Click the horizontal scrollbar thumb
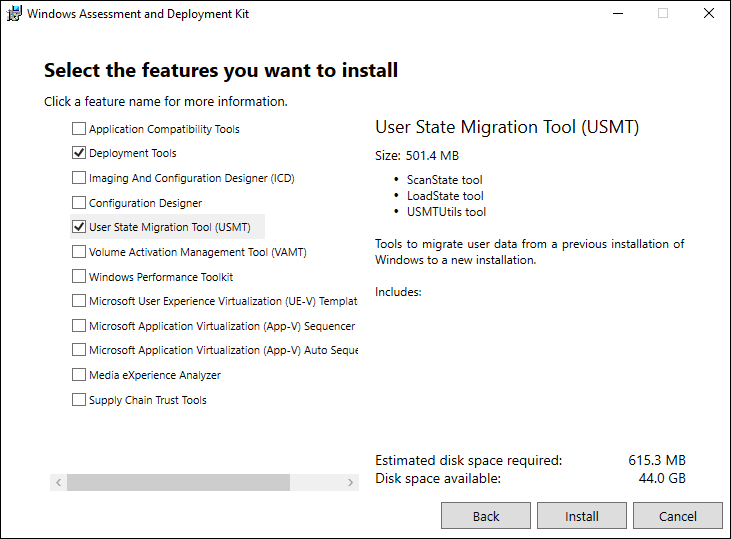Image resolution: width=731 pixels, height=539 pixels. tap(178, 482)
